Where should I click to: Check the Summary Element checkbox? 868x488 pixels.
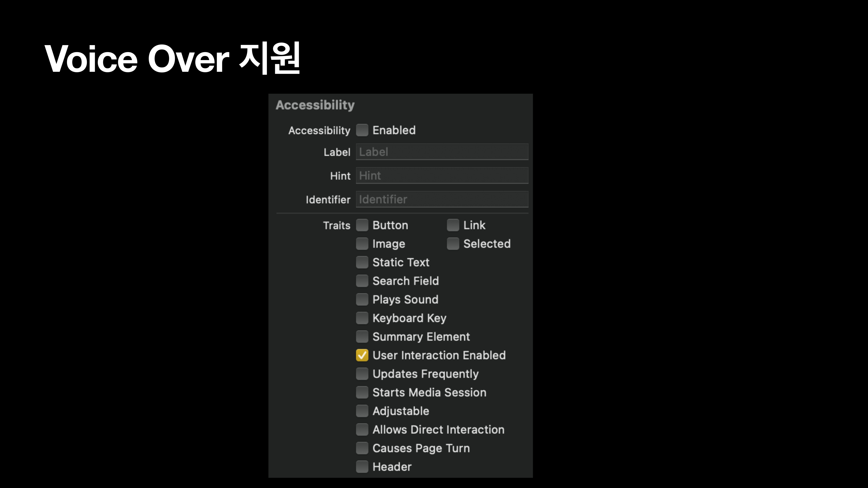(x=362, y=336)
